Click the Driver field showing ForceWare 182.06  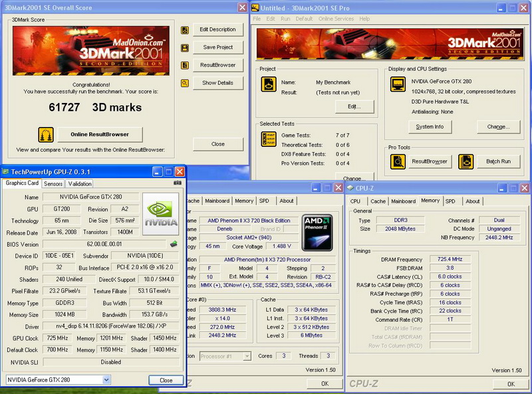pyautogui.click(x=111, y=326)
